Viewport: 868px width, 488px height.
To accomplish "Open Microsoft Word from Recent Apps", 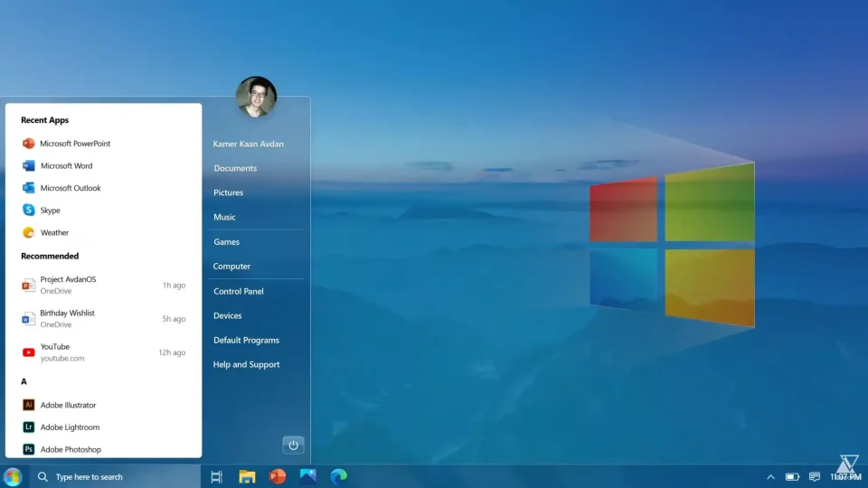I will (x=66, y=165).
